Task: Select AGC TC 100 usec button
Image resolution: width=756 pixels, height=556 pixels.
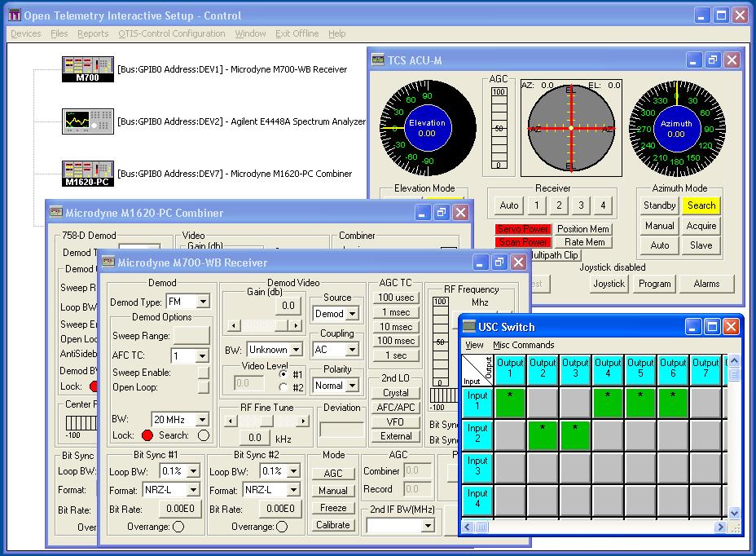Action: coord(396,298)
